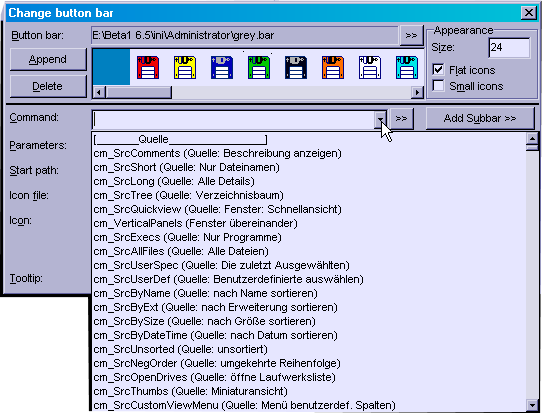Select cm_VerticalPanels (Fenster übereinander)
Image resolution: width=542 pixels, height=413 pixels.
click(x=309, y=223)
